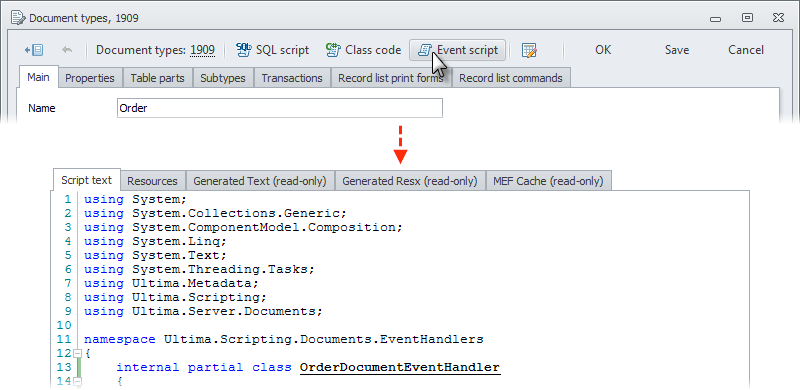The image size is (800, 390).
Task: Click the 'using System.Linq;' code line
Action: click(x=155, y=241)
